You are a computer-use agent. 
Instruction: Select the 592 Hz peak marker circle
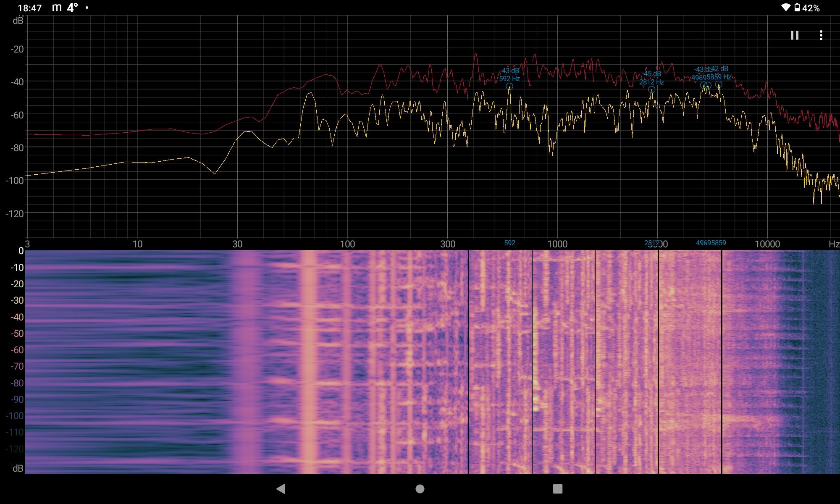point(509,87)
